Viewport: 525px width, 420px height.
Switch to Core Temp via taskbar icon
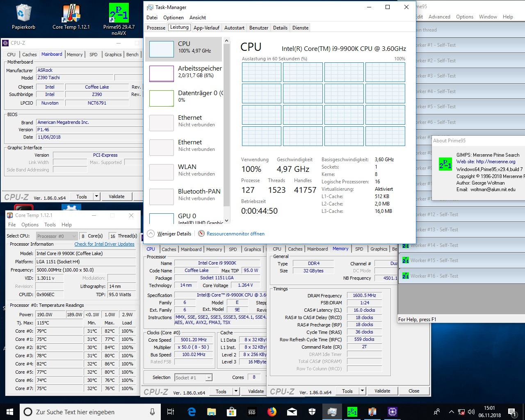click(x=372, y=412)
